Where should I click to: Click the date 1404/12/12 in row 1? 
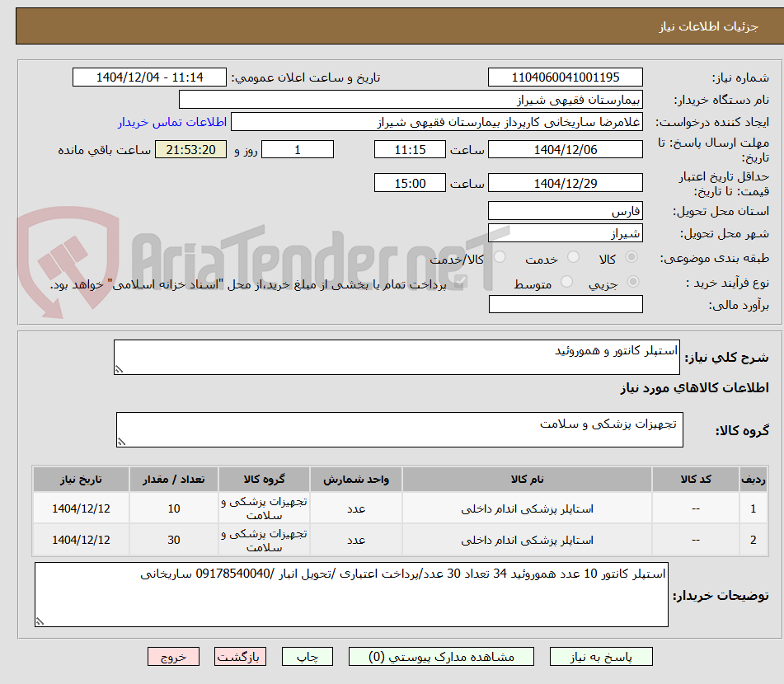coord(81,508)
